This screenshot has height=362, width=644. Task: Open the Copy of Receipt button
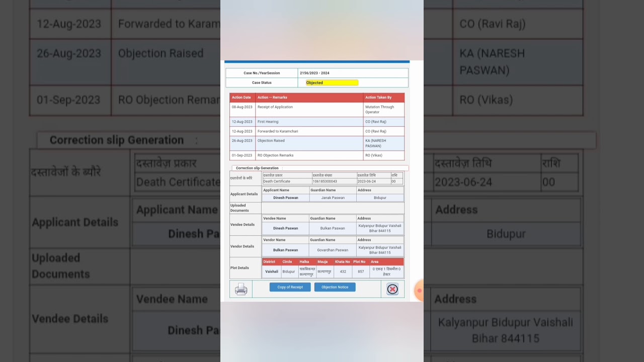click(x=290, y=287)
